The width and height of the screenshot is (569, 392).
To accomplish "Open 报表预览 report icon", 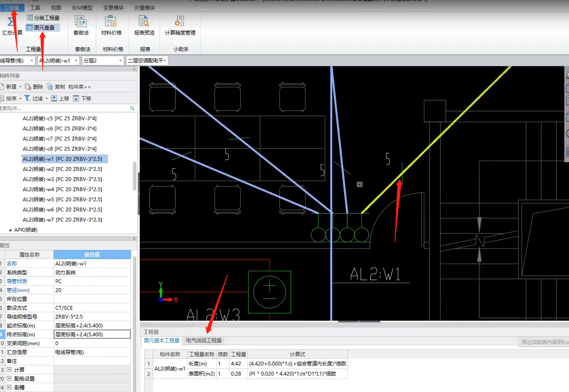I will [144, 25].
